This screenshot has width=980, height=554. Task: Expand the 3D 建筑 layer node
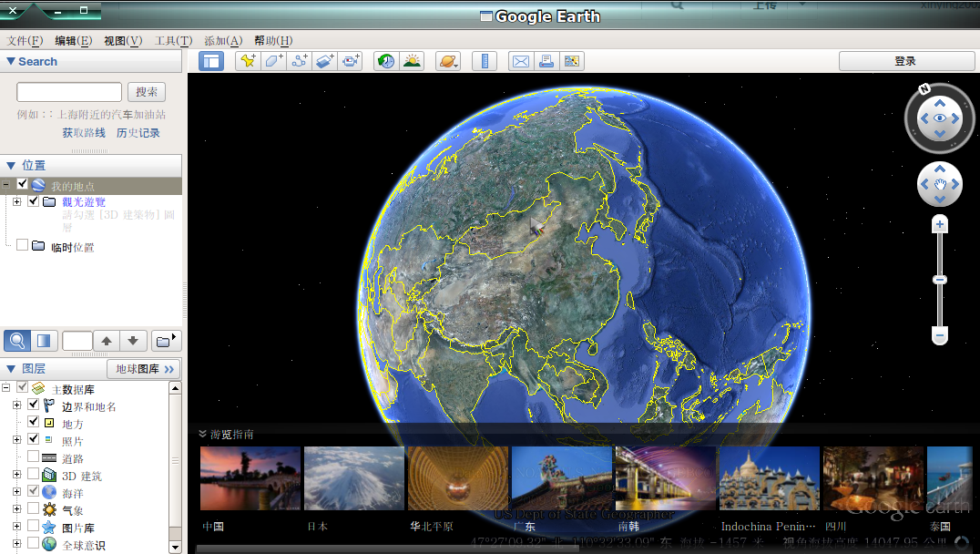coord(17,475)
